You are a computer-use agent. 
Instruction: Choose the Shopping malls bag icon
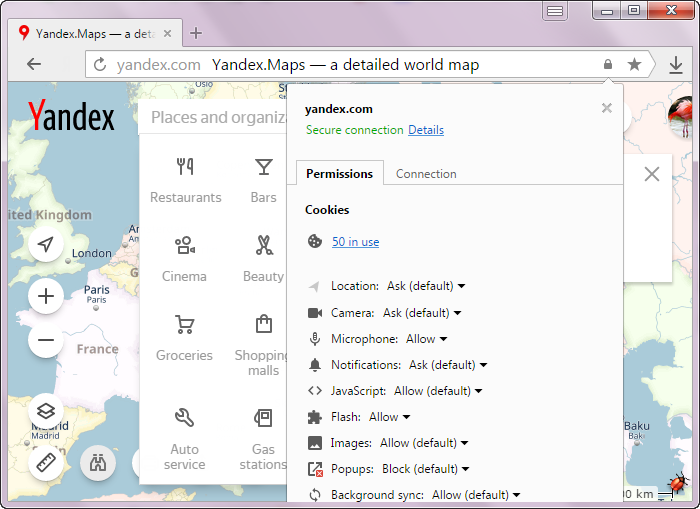264,324
